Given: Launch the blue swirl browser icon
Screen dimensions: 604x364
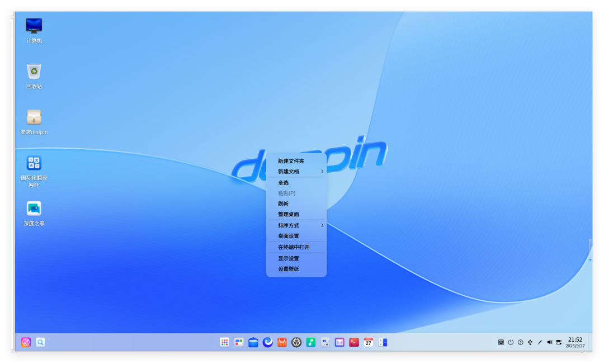Looking at the screenshot, I should pos(268,342).
